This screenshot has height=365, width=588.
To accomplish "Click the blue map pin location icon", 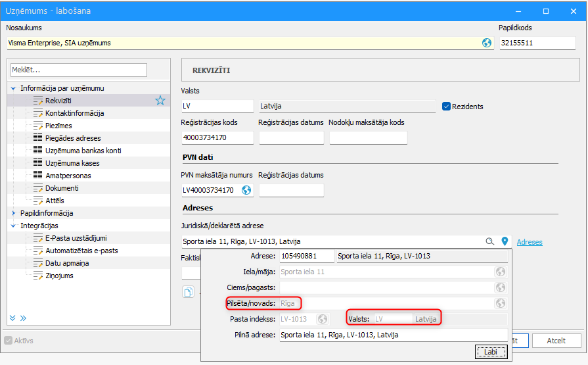I will [x=505, y=241].
